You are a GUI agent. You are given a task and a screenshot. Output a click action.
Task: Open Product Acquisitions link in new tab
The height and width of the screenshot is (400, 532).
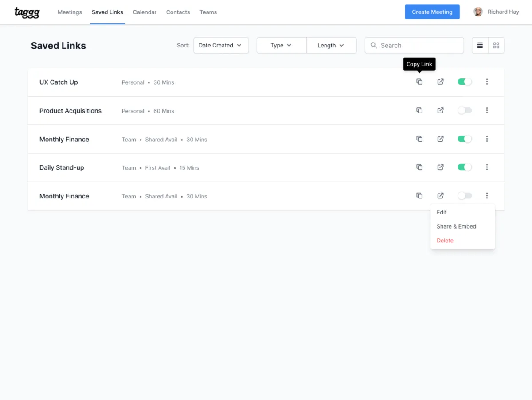440,110
